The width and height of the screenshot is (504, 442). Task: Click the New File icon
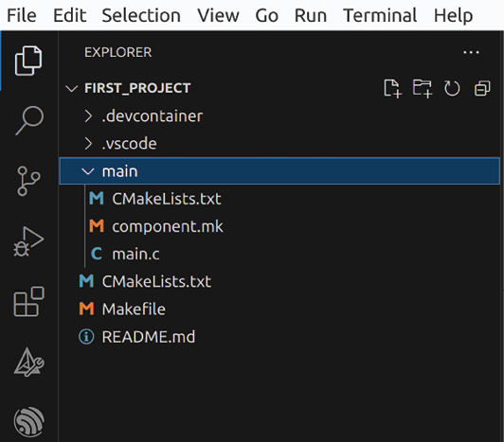[x=392, y=88]
